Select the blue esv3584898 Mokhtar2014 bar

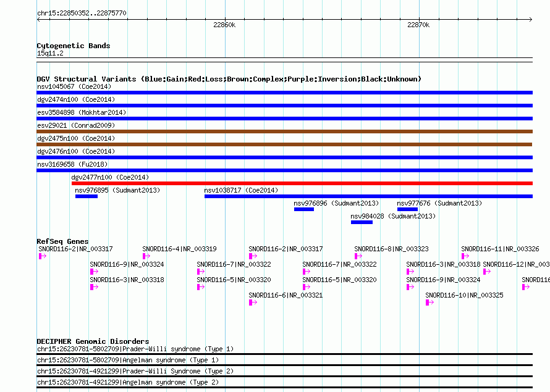pyautogui.click(x=284, y=119)
